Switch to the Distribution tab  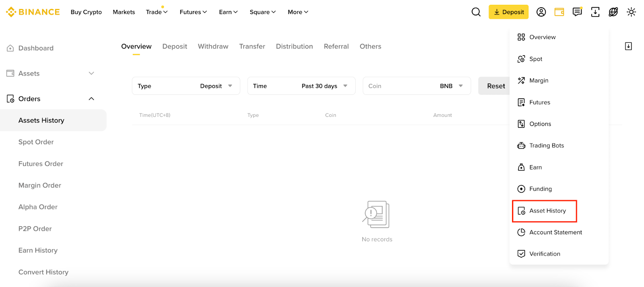[x=294, y=46]
